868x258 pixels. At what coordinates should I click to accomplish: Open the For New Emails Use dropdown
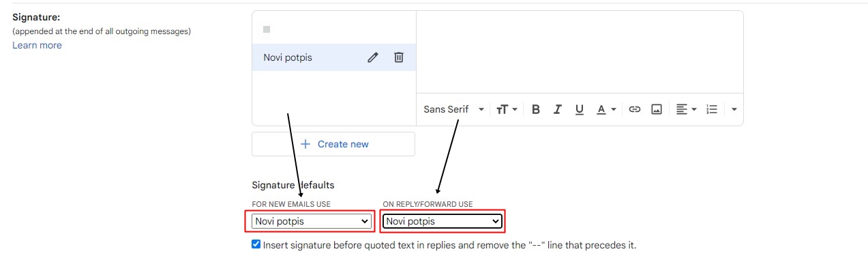[312, 221]
